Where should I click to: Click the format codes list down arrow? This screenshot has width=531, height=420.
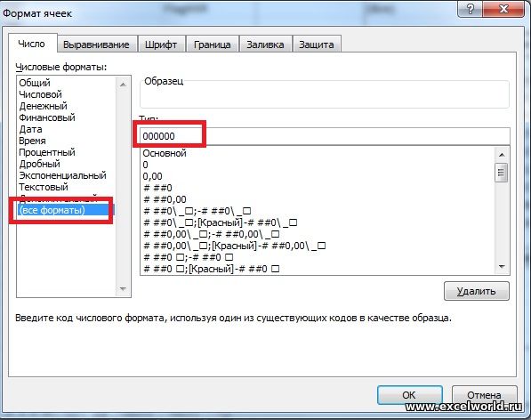click(502, 267)
